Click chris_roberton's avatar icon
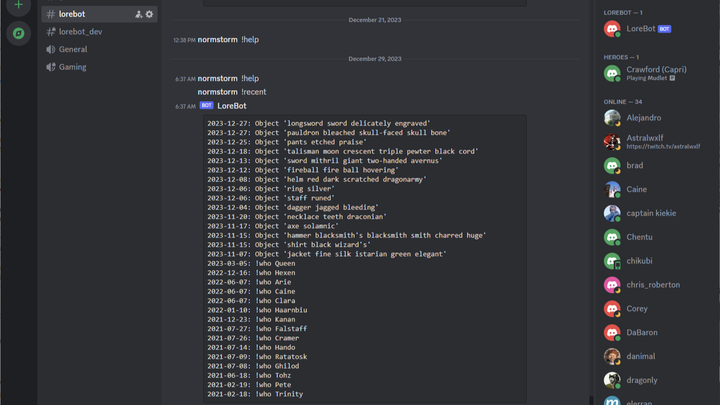 pos(612,285)
